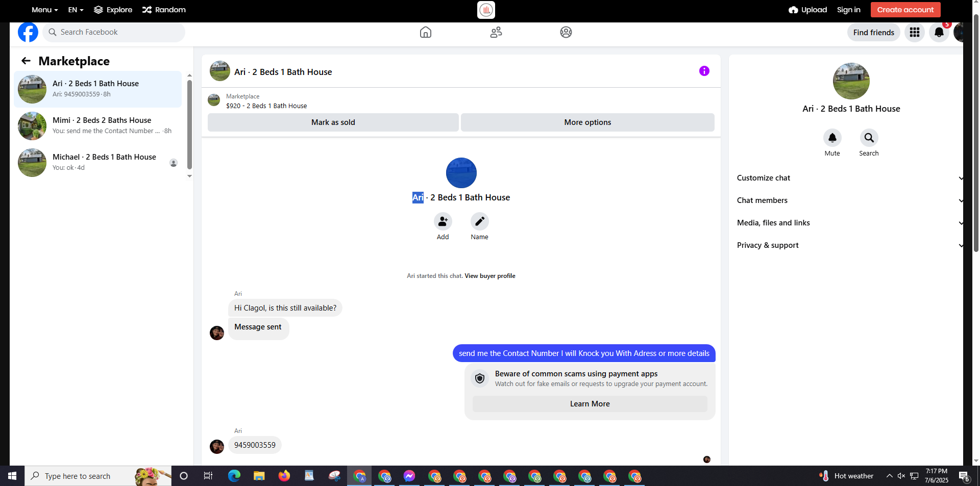Click the seen-receipt avatar below the messages
This screenshot has width=980, height=486.
[x=707, y=459]
